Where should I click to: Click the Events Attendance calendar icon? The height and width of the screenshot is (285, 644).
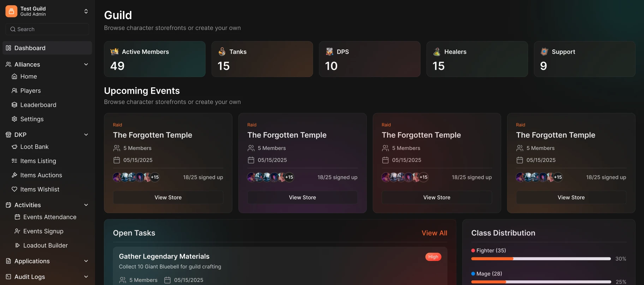pyautogui.click(x=17, y=217)
